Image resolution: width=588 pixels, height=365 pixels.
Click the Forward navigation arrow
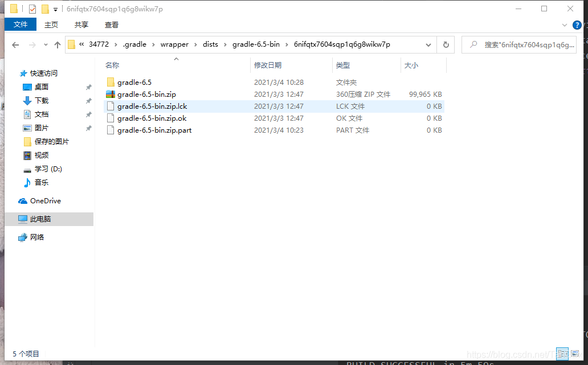coord(32,45)
